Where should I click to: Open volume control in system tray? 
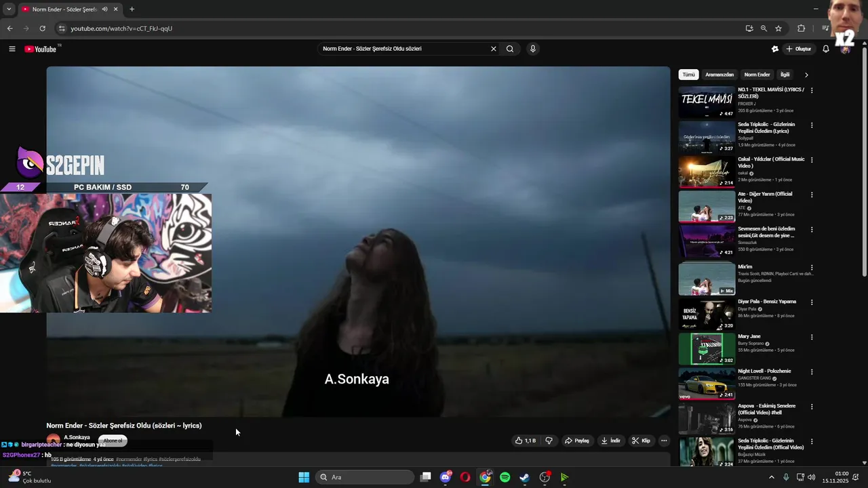[812, 477]
